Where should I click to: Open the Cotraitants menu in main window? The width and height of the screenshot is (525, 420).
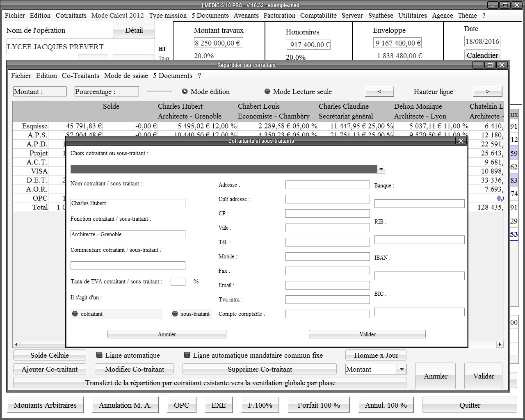71,15
